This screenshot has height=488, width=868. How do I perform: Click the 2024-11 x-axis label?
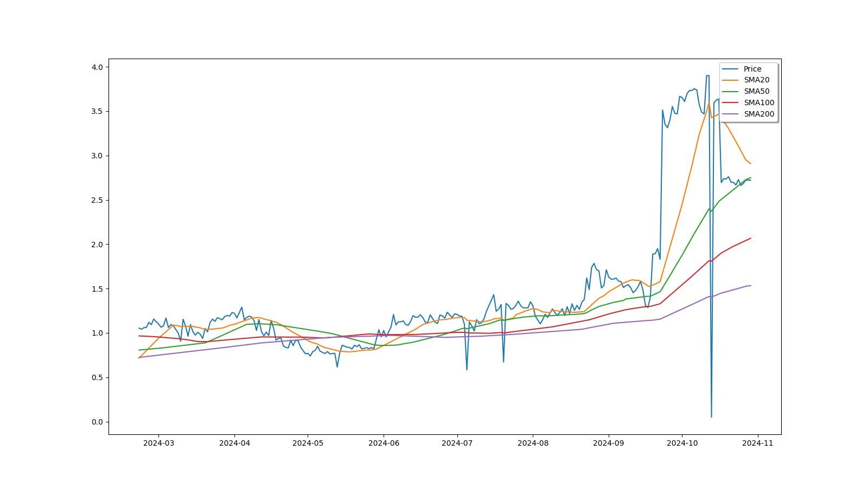757,443
